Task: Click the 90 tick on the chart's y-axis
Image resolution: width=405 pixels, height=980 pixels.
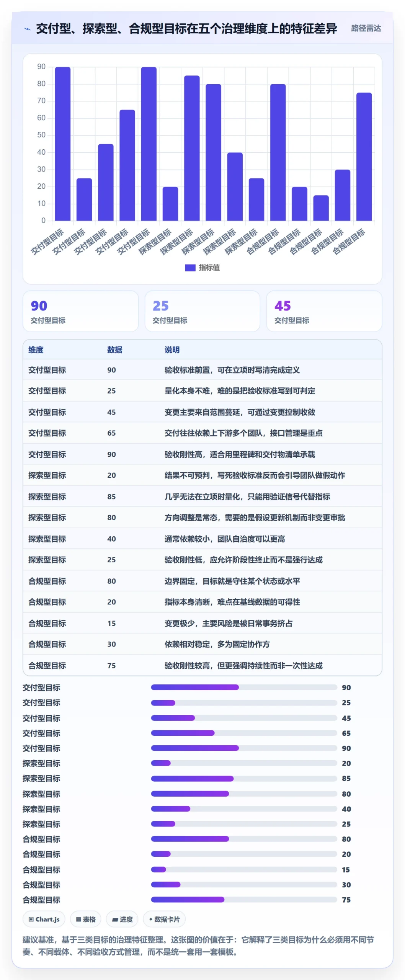Action: [x=41, y=67]
